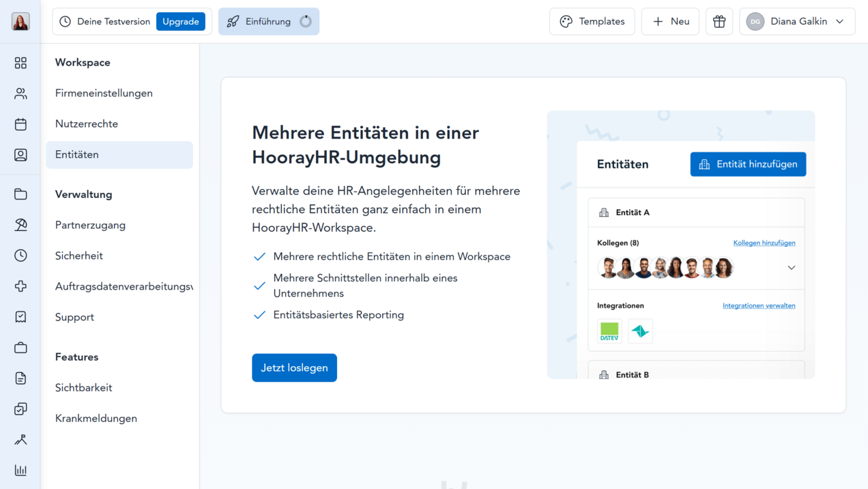
Task: Click the Verwaltung section heading
Action: tap(83, 194)
